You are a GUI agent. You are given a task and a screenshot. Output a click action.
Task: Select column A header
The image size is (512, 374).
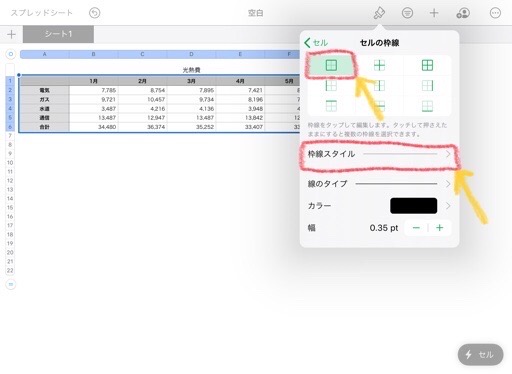44,54
